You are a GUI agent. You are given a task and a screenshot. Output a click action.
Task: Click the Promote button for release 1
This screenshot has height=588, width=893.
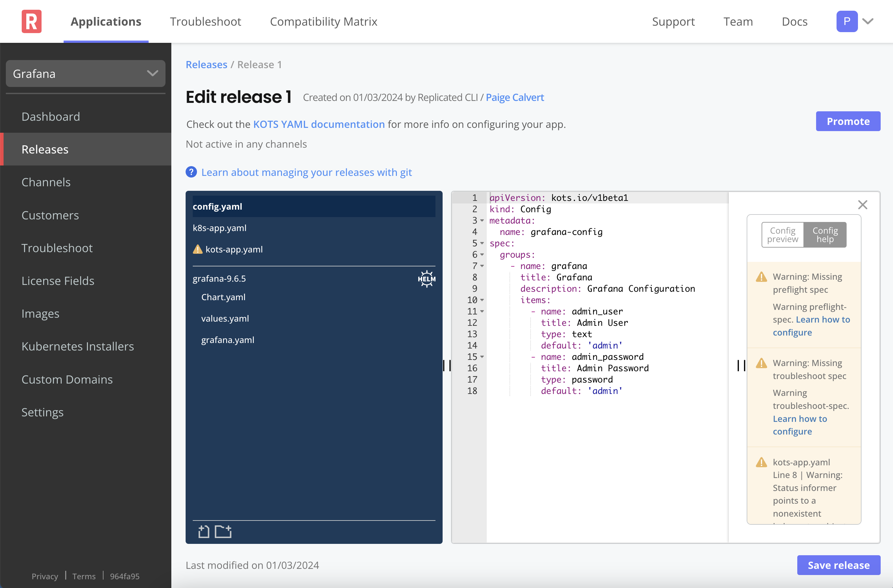[x=849, y=121]
